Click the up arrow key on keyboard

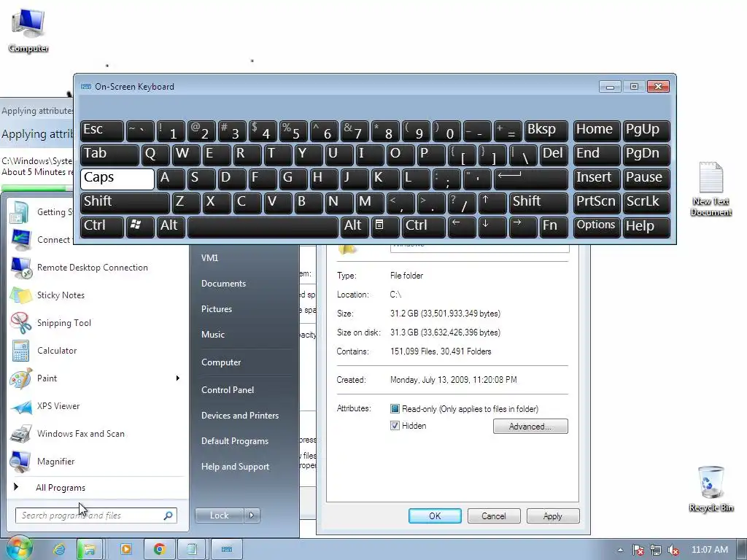tap(492, 203)
